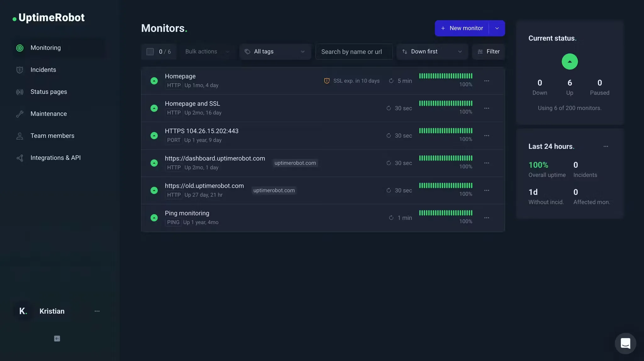
Task: Click the UptimeRobot logo
Action: pos(49,18)
